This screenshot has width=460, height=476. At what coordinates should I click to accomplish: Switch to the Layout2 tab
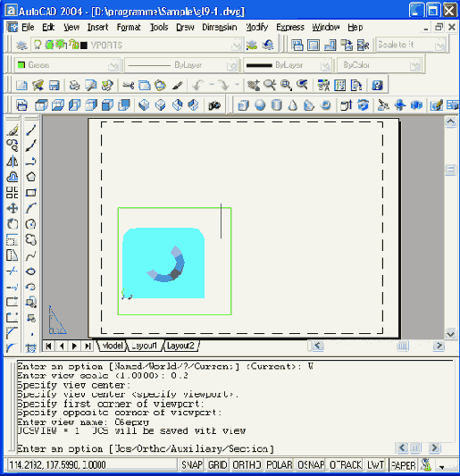[x=180, y=346]
